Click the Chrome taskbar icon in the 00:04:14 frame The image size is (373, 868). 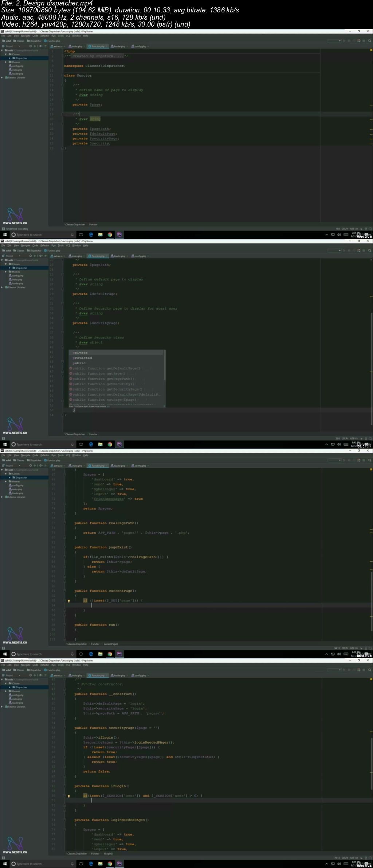(110, 445)
